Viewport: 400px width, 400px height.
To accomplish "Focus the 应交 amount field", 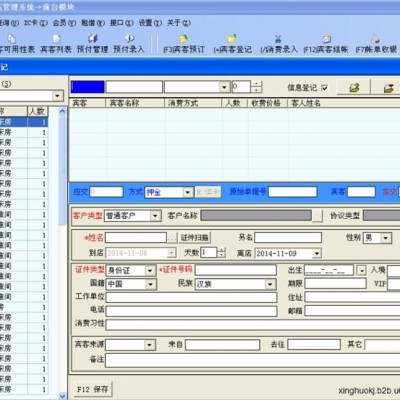I will 107,192.
